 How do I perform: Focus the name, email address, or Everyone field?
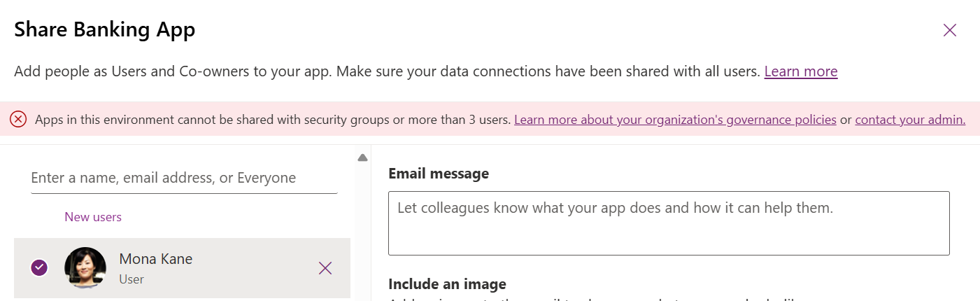tap(185, 178)
